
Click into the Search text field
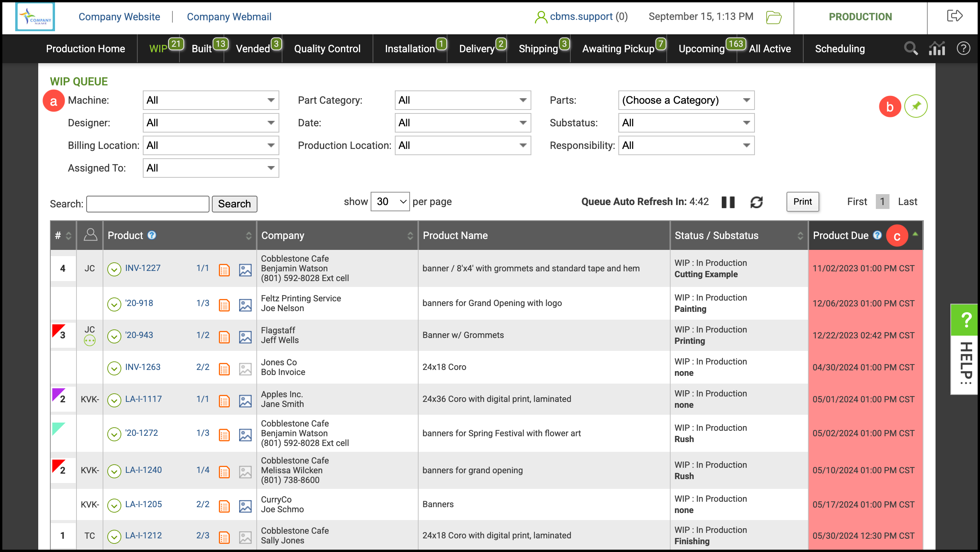147,204
